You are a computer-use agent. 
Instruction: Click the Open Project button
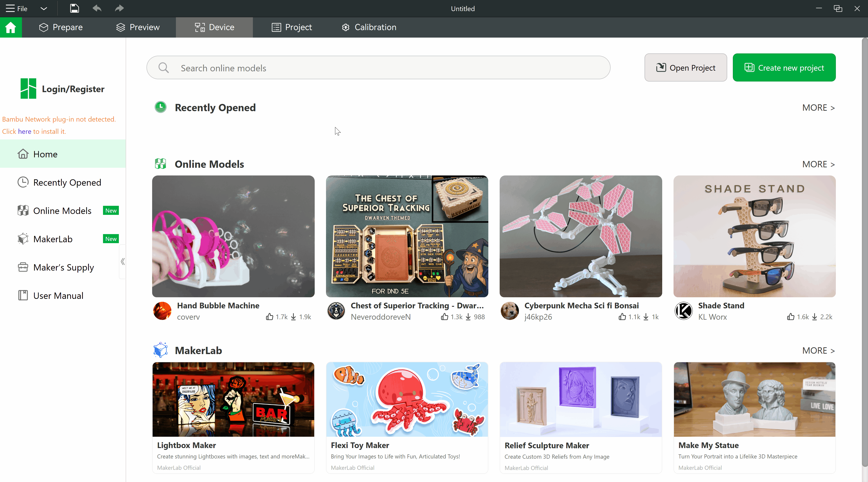(686, 67)
